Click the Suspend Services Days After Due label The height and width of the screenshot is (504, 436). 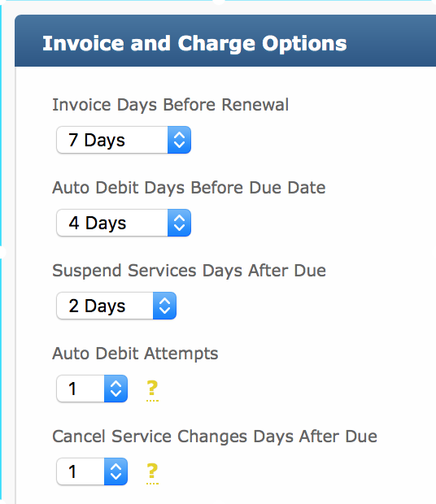[189, 271]
